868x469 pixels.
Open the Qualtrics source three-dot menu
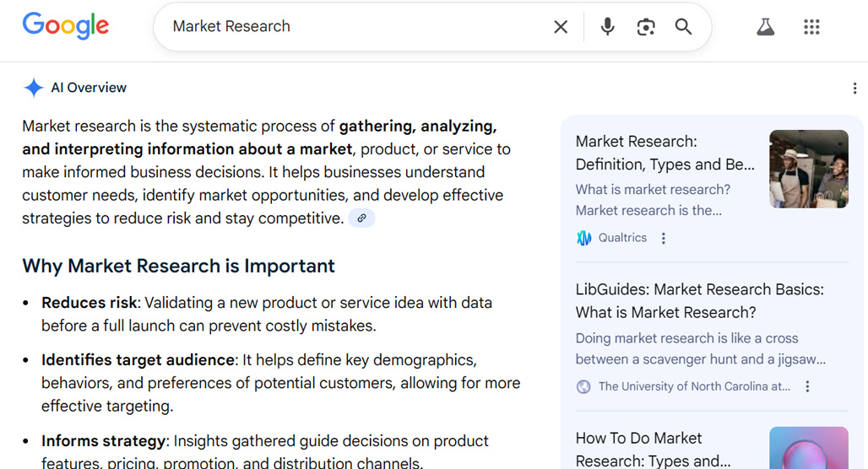[663, 238]
